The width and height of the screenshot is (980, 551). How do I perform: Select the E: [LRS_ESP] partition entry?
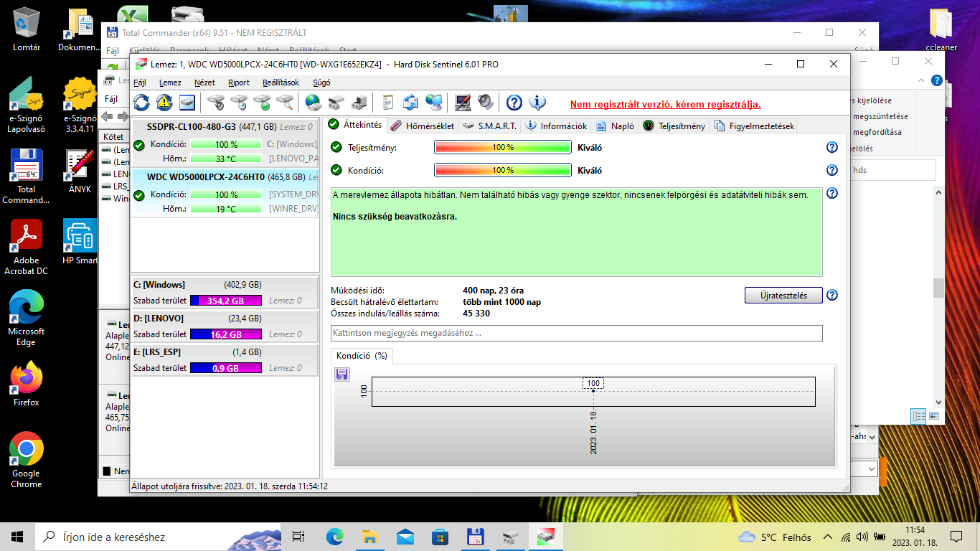click(225, 359)
